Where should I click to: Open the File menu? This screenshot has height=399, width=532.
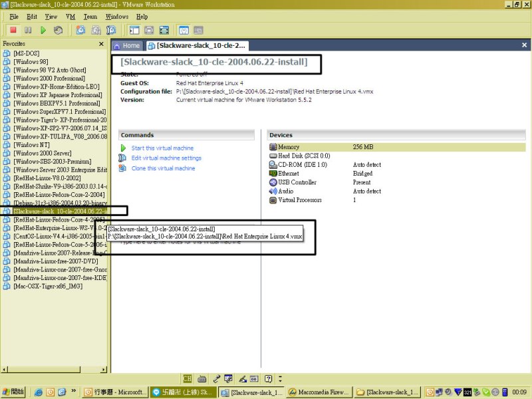coord(14,17)
